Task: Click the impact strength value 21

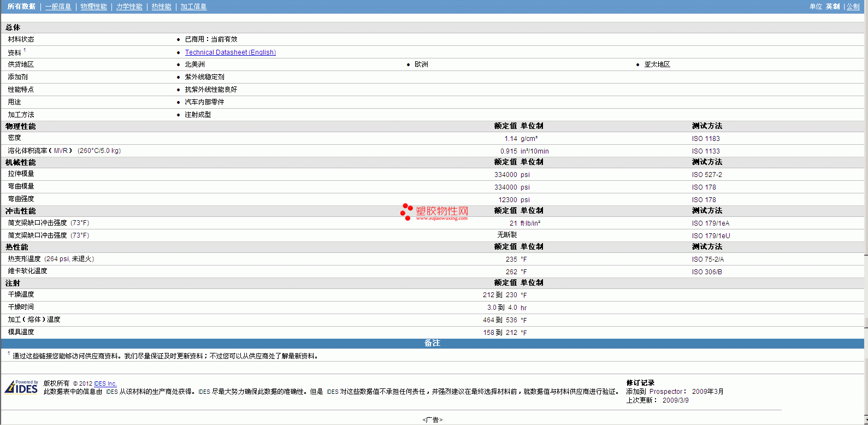Action: (513, 223)
